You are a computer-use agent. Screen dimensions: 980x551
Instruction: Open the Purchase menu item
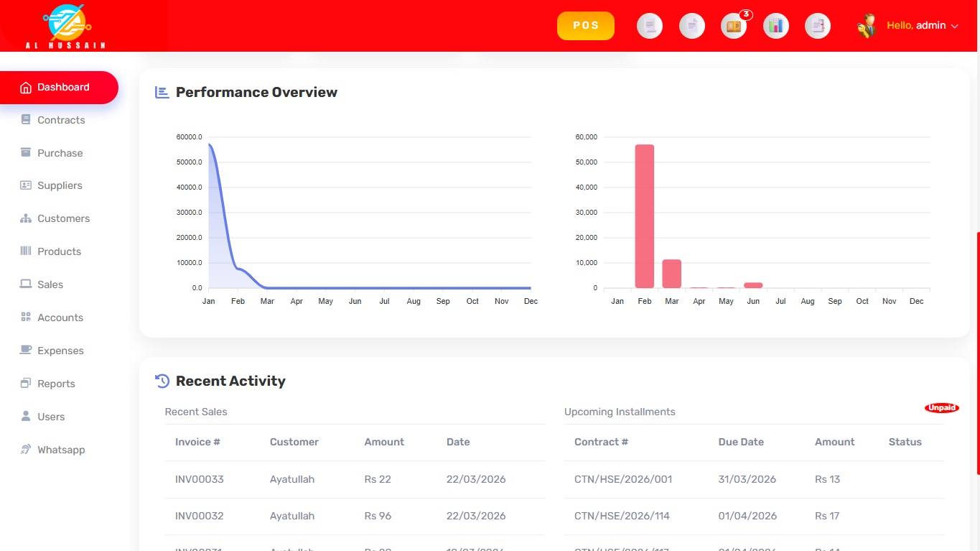[60, 153]
